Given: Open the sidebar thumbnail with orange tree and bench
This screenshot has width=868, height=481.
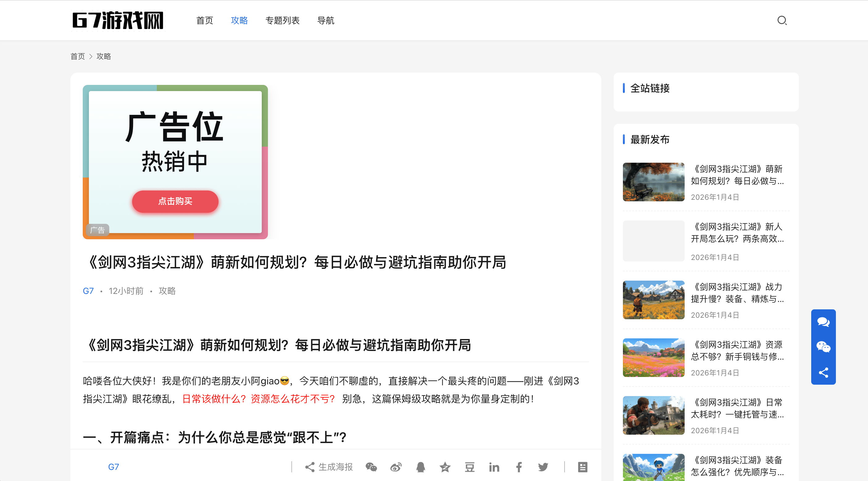Looking at the screenshot, I should click(653, 182).
